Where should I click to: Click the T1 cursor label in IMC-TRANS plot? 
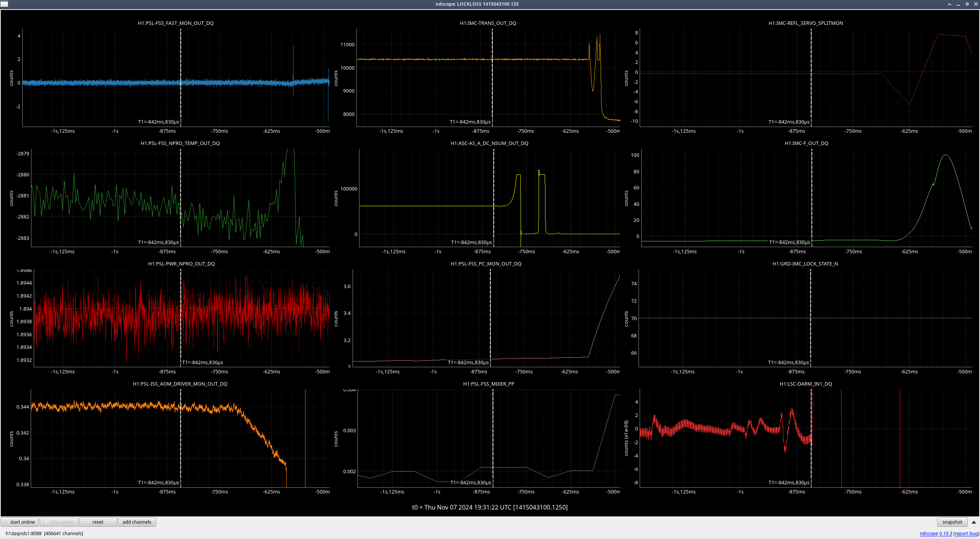click(470, 122)
